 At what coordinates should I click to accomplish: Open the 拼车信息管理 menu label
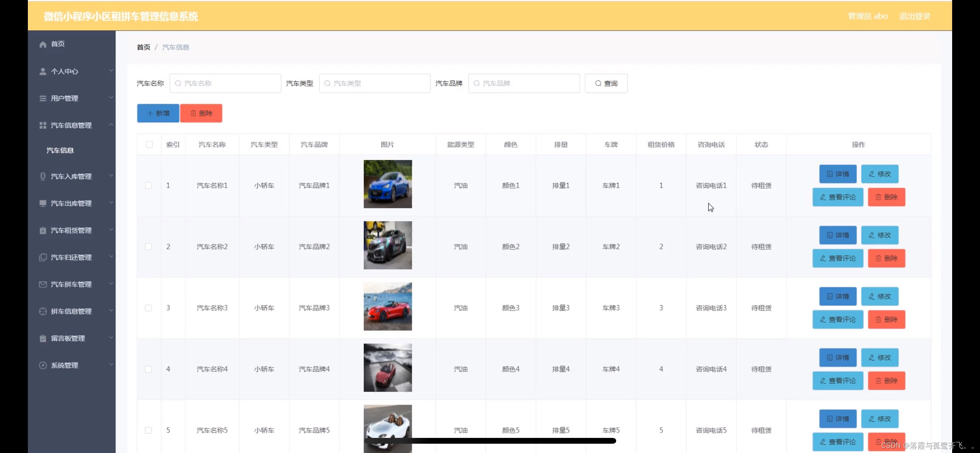pyautogui.click(x=71, y=311)
